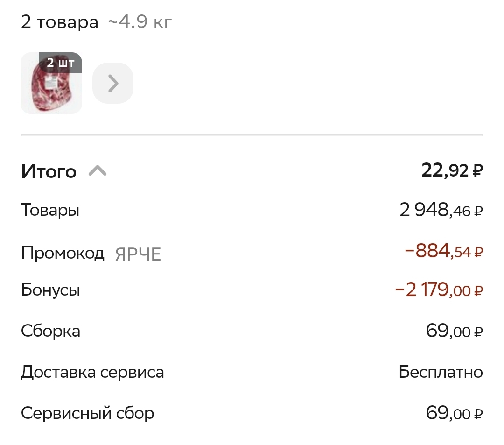Click the 22,92 ₽ total amount
The image size is (504, 445).
(452, 170)
